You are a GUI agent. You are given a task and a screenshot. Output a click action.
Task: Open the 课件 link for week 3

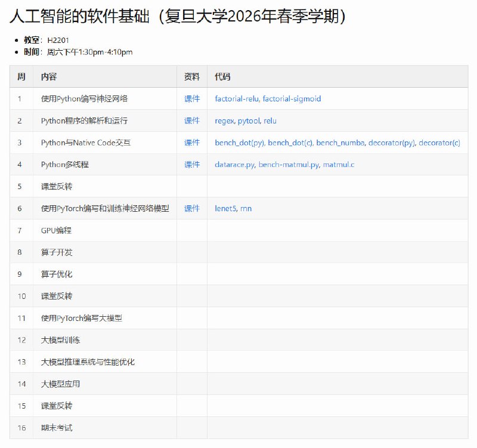pyautogui.click(x=190, y=143)
